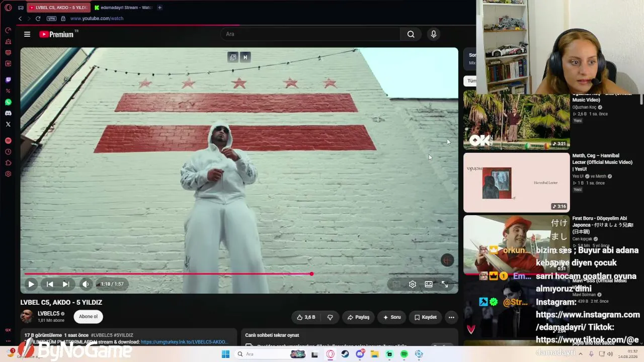Open the Oğuzhan Koç music video thumbnail
This screenshot has width=644, height=362.
(517, 120)
